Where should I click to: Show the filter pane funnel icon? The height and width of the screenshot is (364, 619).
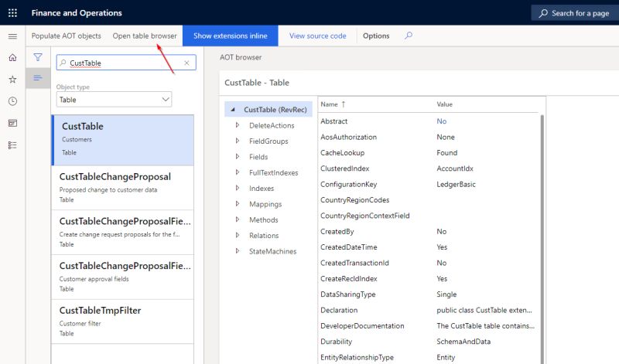[x=38, y=57]
